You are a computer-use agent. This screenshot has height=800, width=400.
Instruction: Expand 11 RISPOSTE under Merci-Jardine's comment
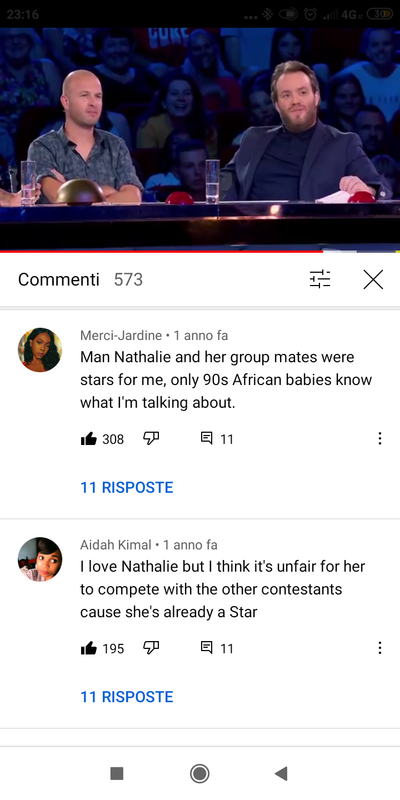[127, 487]
